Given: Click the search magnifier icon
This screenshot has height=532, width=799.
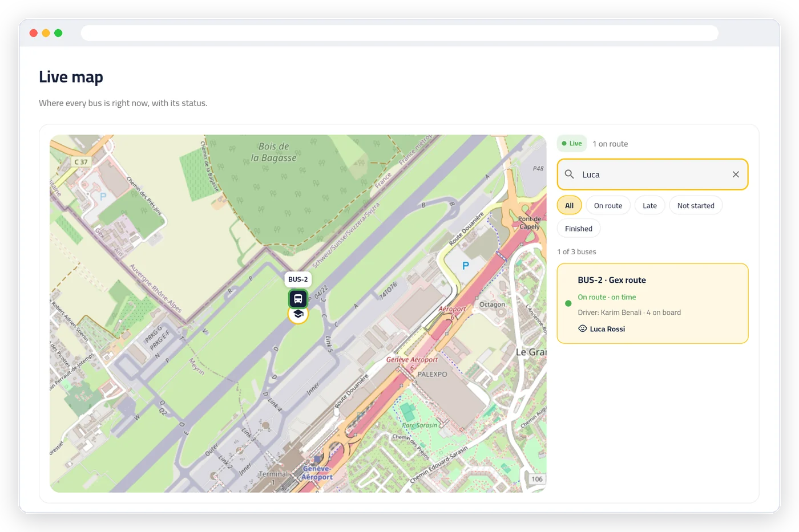Looking at the screenshot, I should point(569,174).
